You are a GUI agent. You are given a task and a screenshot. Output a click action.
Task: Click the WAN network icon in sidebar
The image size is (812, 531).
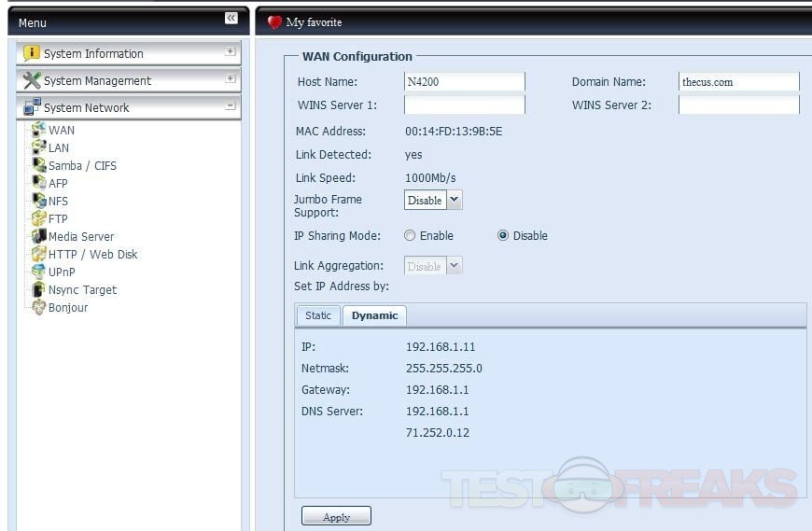[38, 130]
